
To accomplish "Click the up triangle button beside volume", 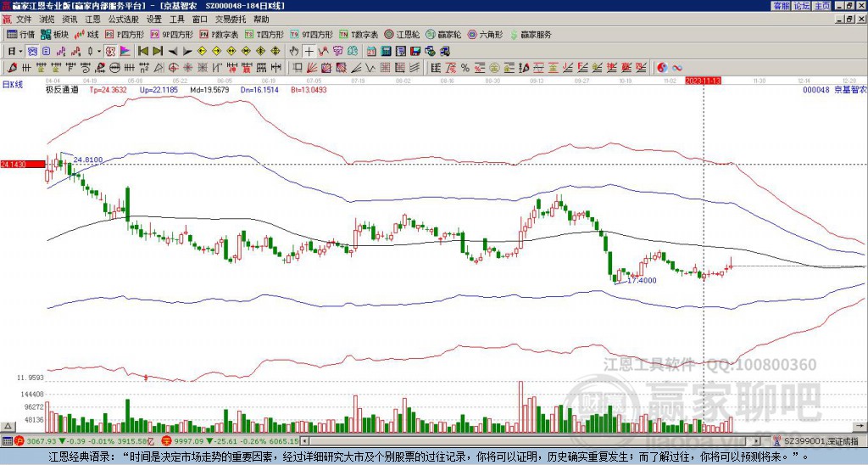I will [8, 426].
